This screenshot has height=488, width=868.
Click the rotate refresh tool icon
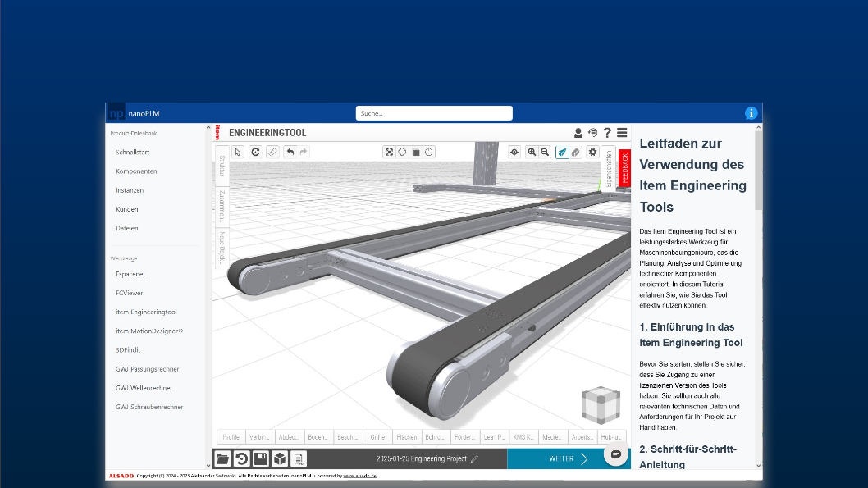tap(255, 152)
